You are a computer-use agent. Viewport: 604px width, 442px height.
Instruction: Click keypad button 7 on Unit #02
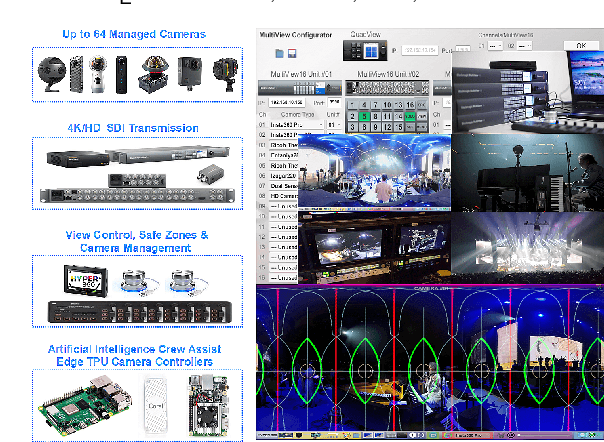[x=375, y=105]
